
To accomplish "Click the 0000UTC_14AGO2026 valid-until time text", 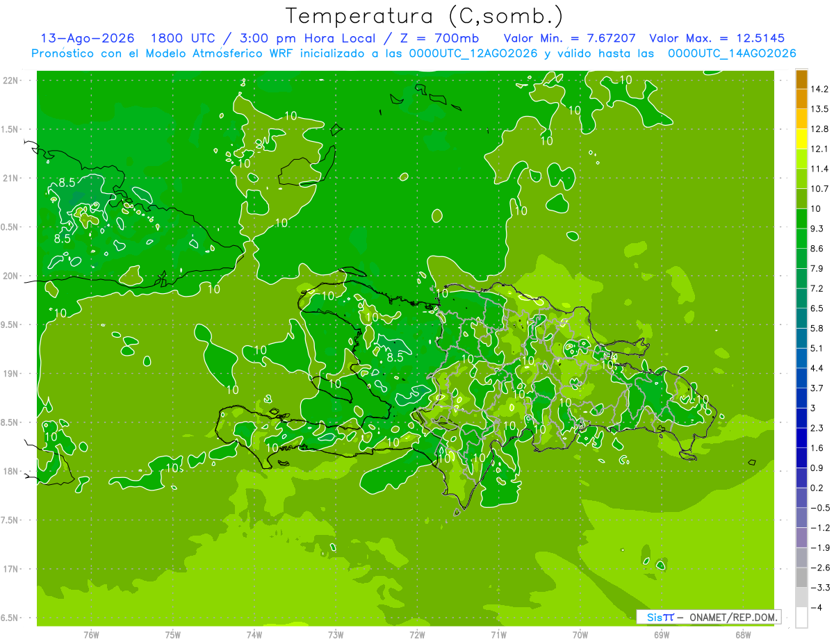I will click(x=732, y=53).
